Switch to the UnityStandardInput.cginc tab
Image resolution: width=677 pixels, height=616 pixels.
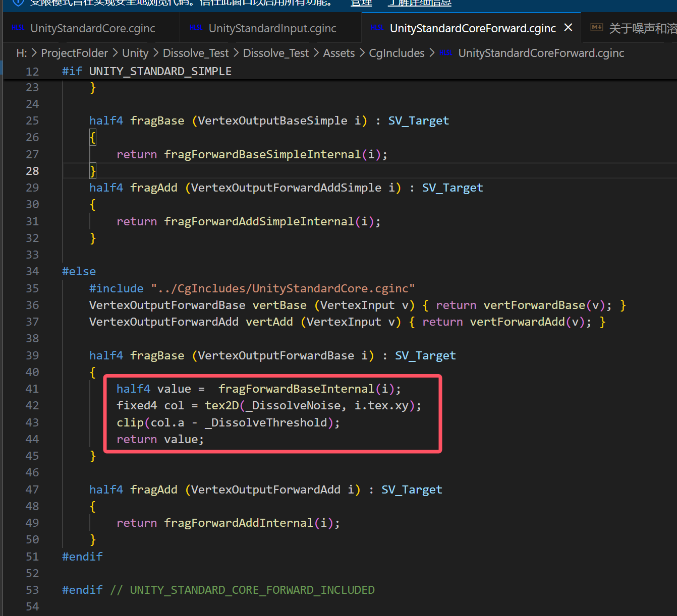click(x=272, y=28)
